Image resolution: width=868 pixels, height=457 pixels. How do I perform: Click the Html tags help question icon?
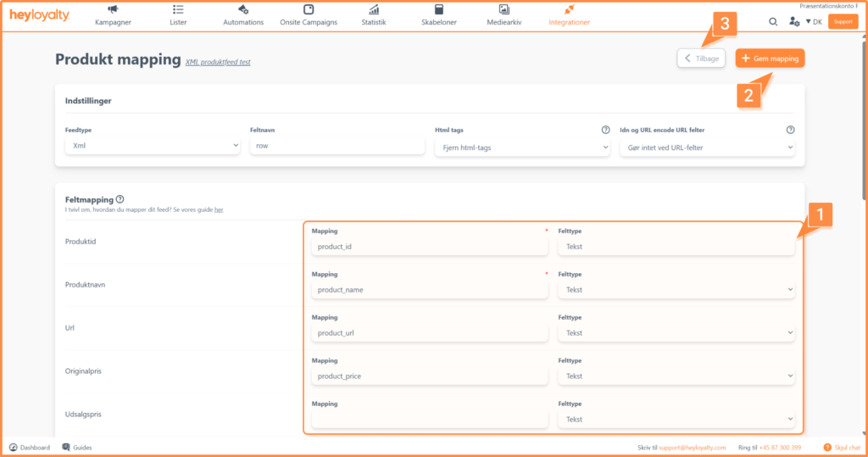[605, 130]
